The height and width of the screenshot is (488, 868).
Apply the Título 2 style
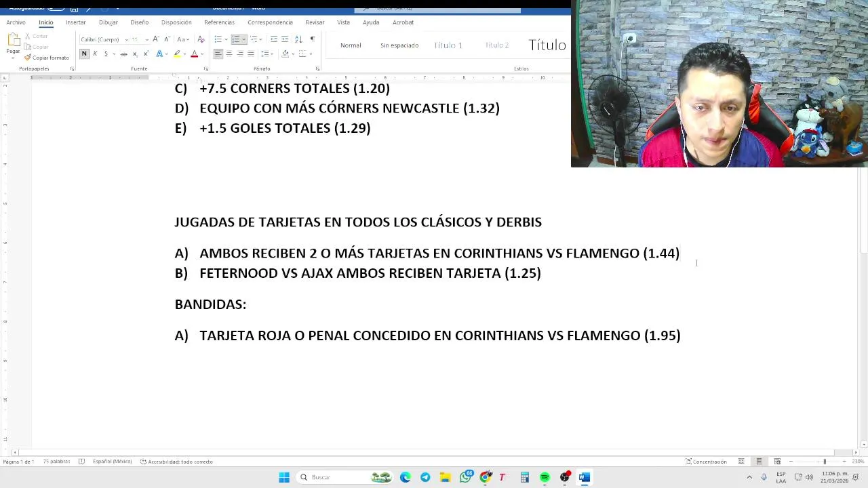[x=497, y=45]
